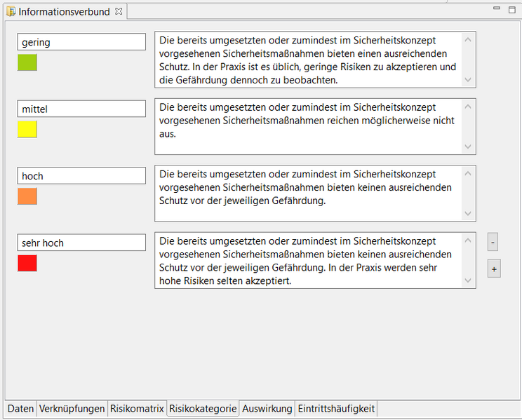Maximize the editor view
Viewport: 522px width, 420px height.
512,10
